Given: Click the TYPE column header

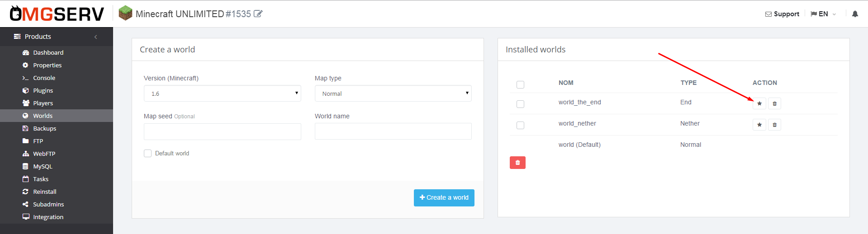Looking at the screenshot, I should pyautogui.click(x=688, y=83).
